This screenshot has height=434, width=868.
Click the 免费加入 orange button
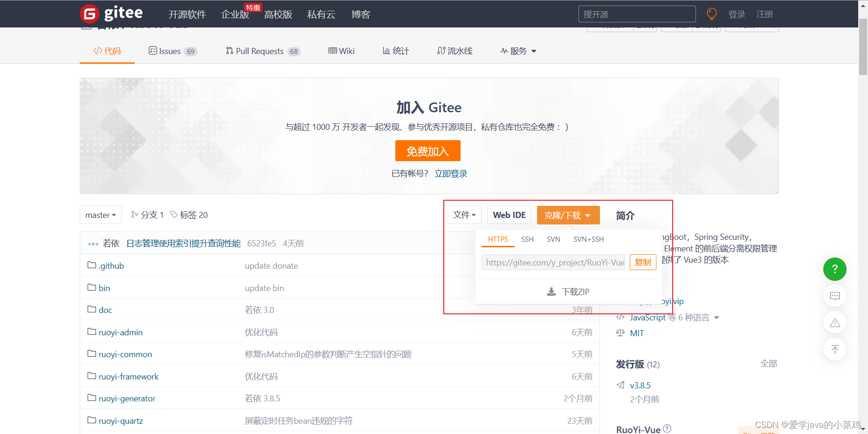coord(427,151)
